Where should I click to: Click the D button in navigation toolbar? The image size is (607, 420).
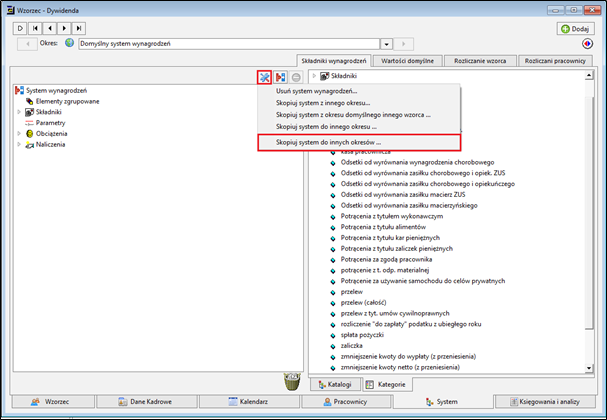[20, 28]
